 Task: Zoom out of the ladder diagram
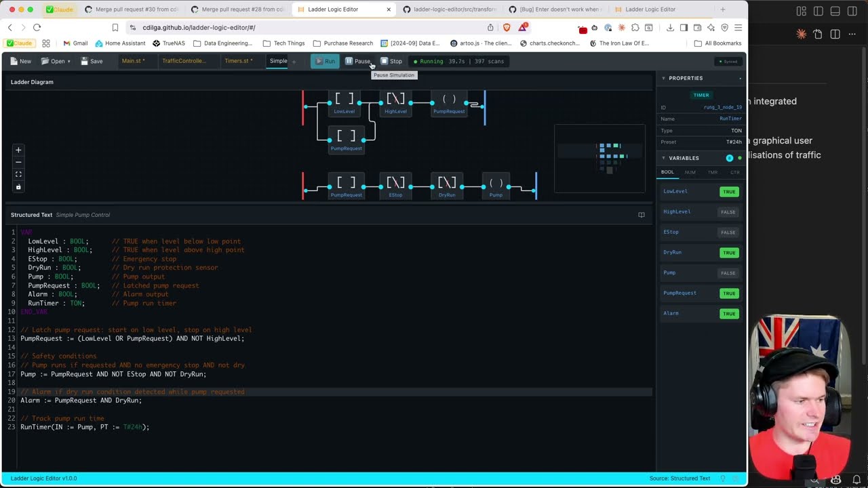[x=18, y=162]
